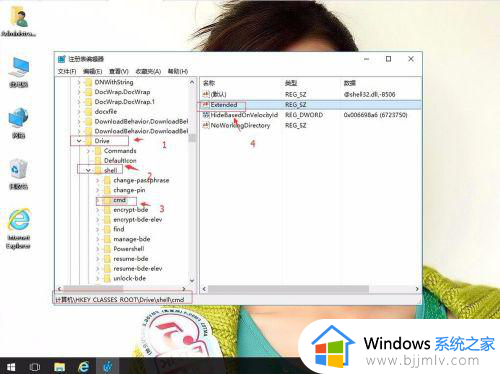Open the Recycle Bin desktop icon
The height and width of the screenshot is (374, 500).
point(19,174)
